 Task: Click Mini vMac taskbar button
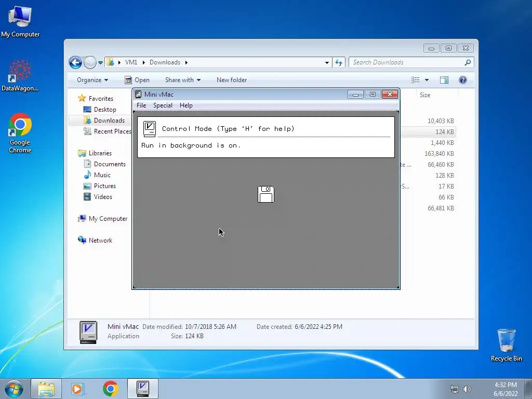pyautogui.click(x=143, y=389)
